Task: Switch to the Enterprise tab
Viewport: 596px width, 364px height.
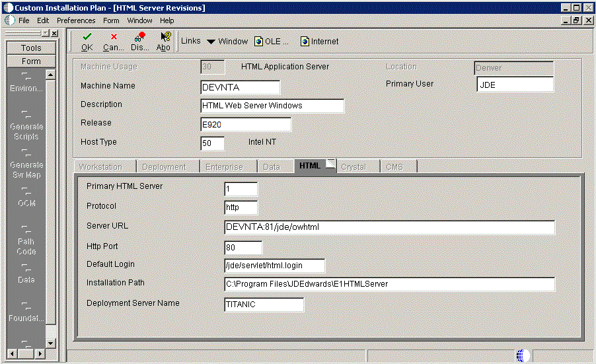Action: coord(228,166)
